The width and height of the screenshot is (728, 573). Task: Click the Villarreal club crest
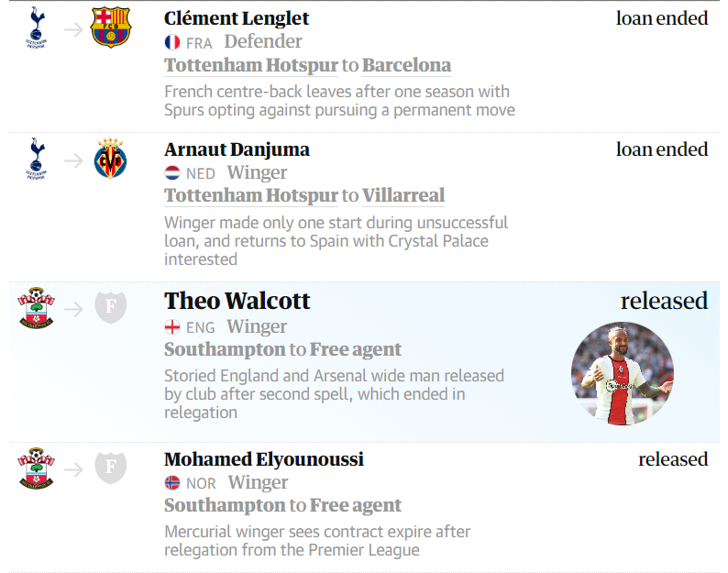click(111, 159)
